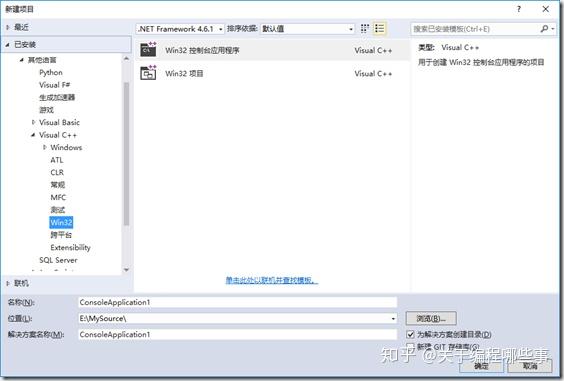
Task: Select the 跨平台 category
Action: pos(61,235)
